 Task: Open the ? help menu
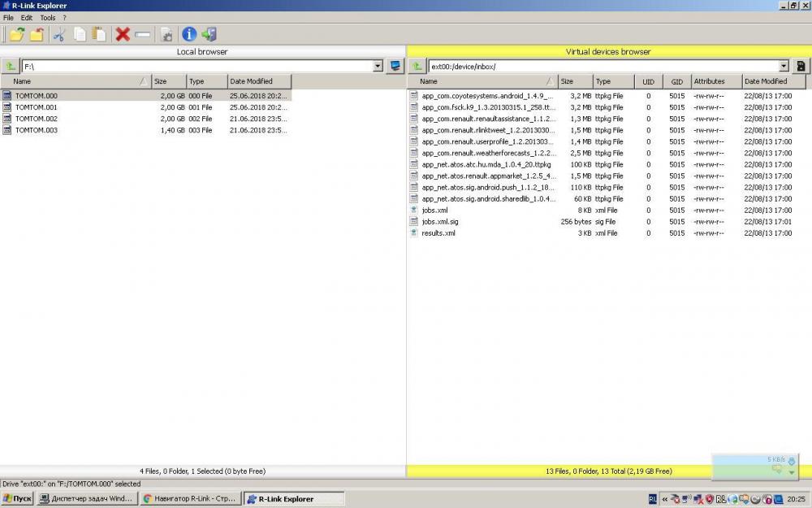pyautogui.click(x=64, y=18)
